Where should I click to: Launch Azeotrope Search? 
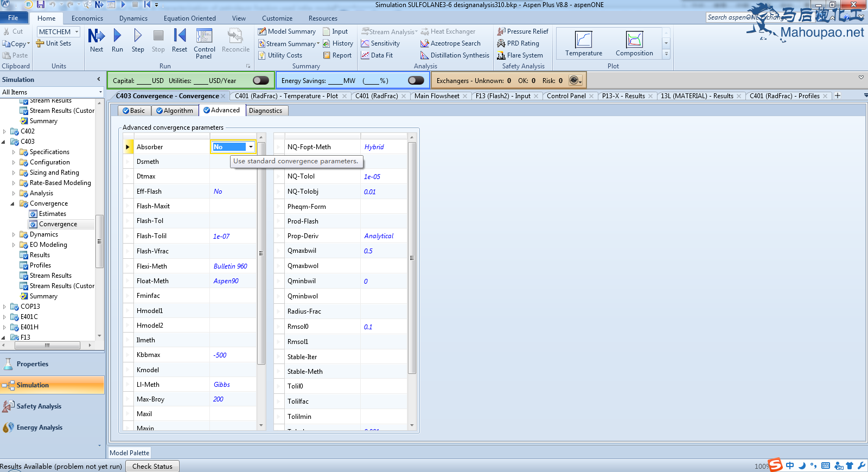click(x=451, y=43)
